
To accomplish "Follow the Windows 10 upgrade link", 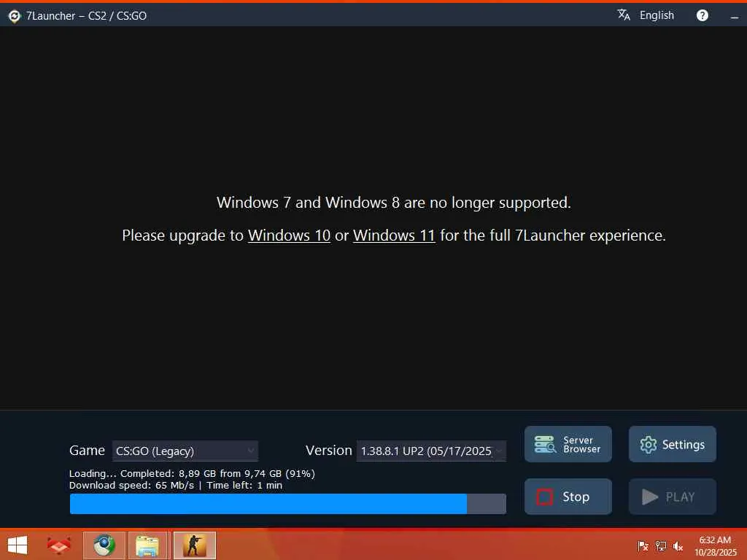I will 289,236.
